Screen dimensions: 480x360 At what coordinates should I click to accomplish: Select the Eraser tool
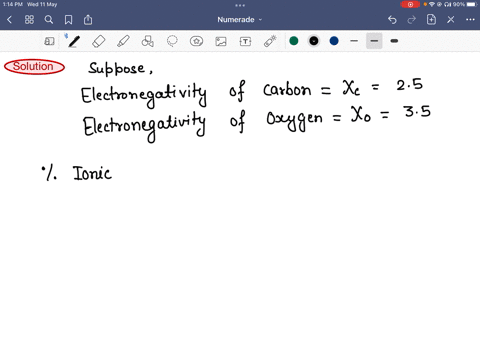pos(99,41)
